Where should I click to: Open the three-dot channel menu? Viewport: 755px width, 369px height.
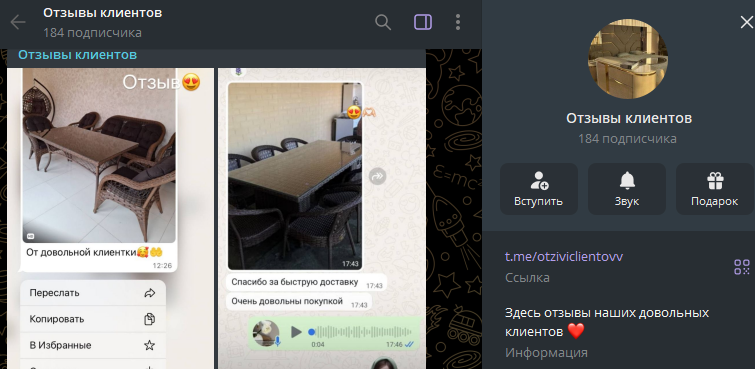coord(457,22)
